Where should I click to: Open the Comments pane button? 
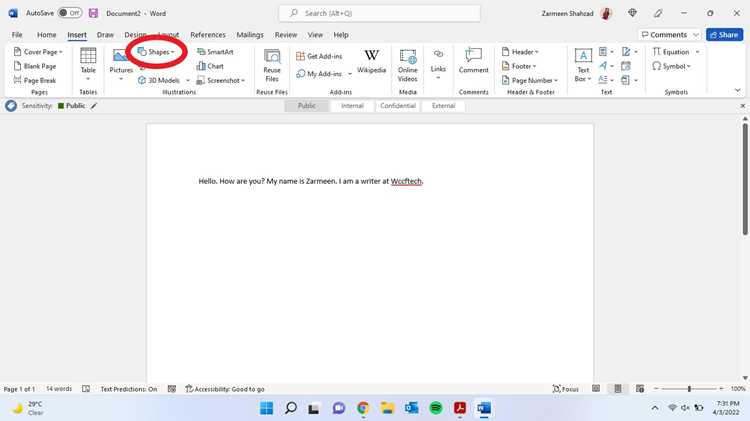(669, 34)
